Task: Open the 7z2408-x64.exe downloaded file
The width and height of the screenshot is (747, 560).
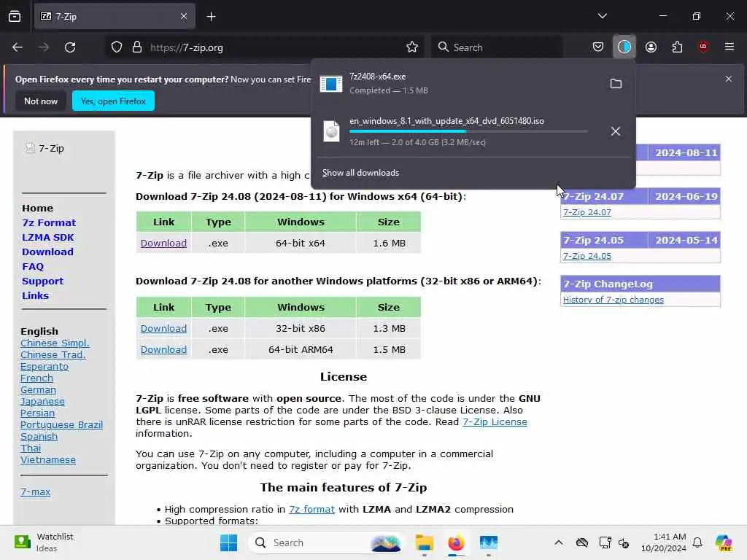Action: click(457, 83)
